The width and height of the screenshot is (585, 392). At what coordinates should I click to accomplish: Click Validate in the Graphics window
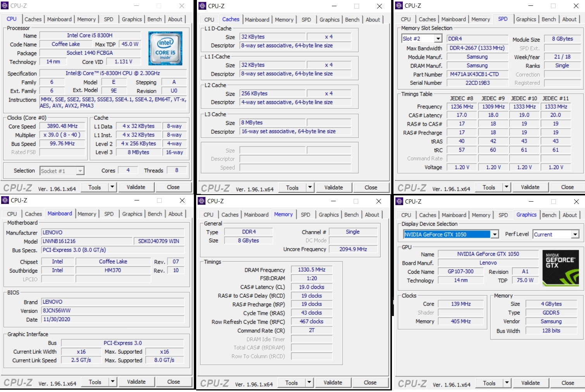531,383
